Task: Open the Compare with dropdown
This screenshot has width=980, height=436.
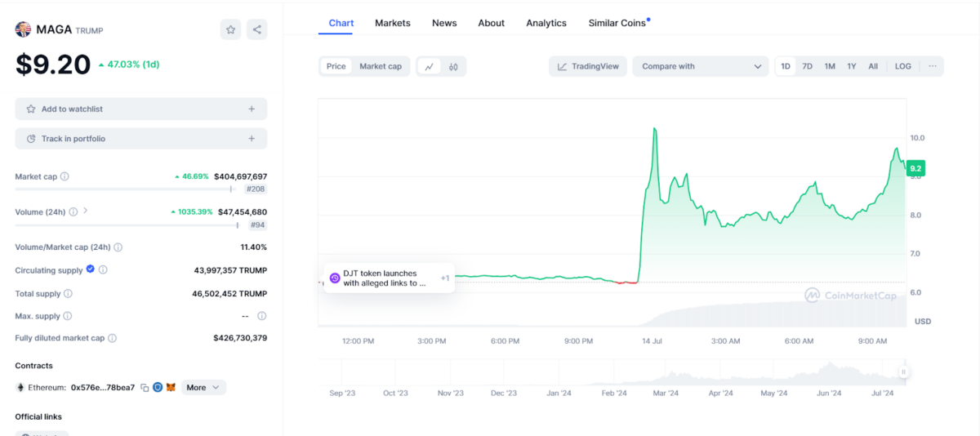Action: [701, 66]
